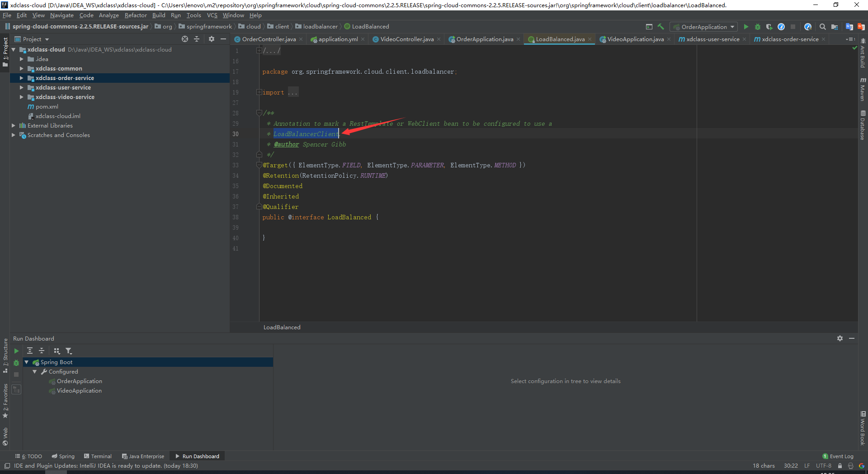Run with coverage using the shield icon
Screen dimensions: 868x474
tap(769, 27)
